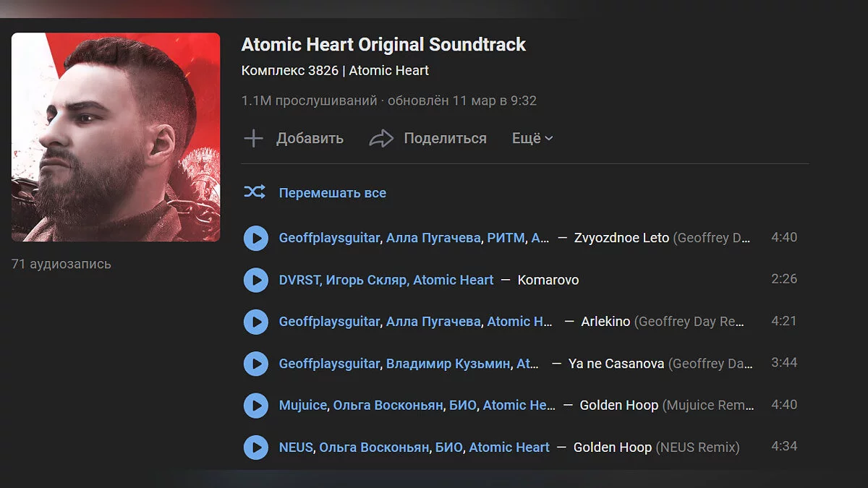The height and width of the screenshot is (488, 868).
Task: Open the NEUS artist page
Action: 296,448
